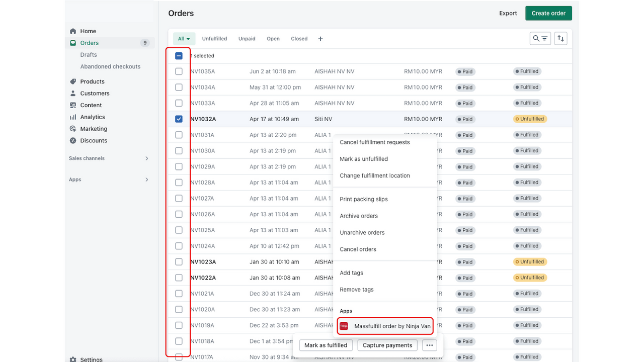Switch to the Unfulfilled tab
Viewport: 644px width, 362px height.
coord(214,38)
